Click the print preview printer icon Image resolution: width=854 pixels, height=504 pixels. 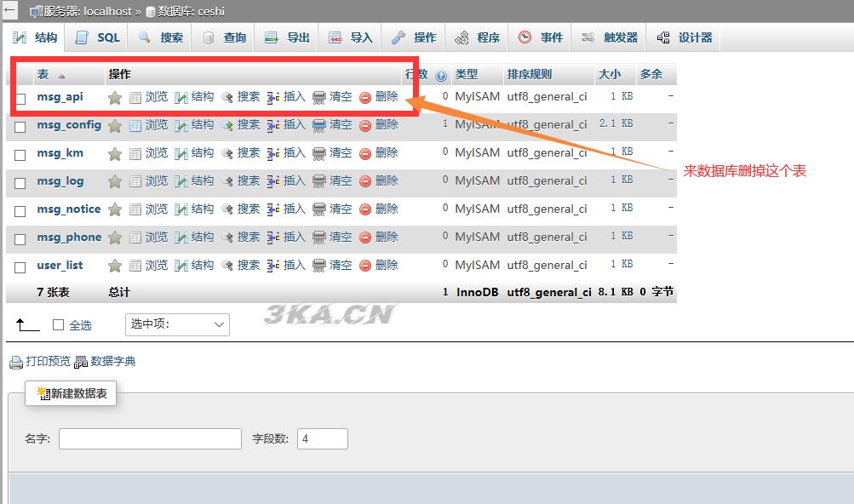point(16,363)
